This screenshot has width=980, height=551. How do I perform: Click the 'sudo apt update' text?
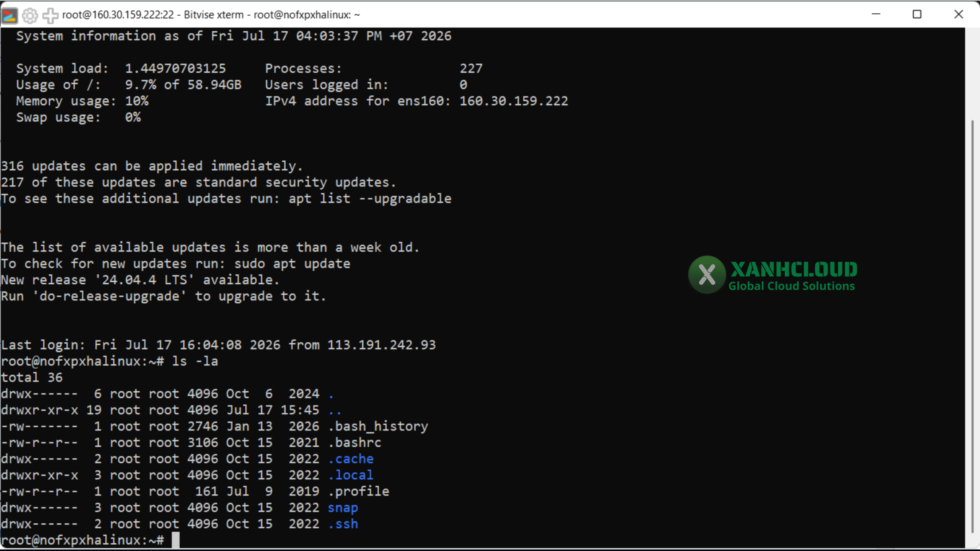[x=292, y=264]
